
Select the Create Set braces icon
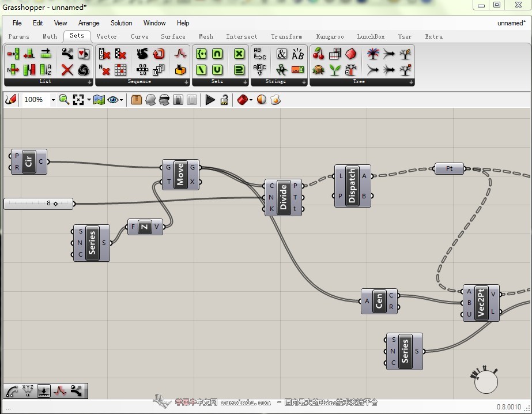[x=201, y=54]
